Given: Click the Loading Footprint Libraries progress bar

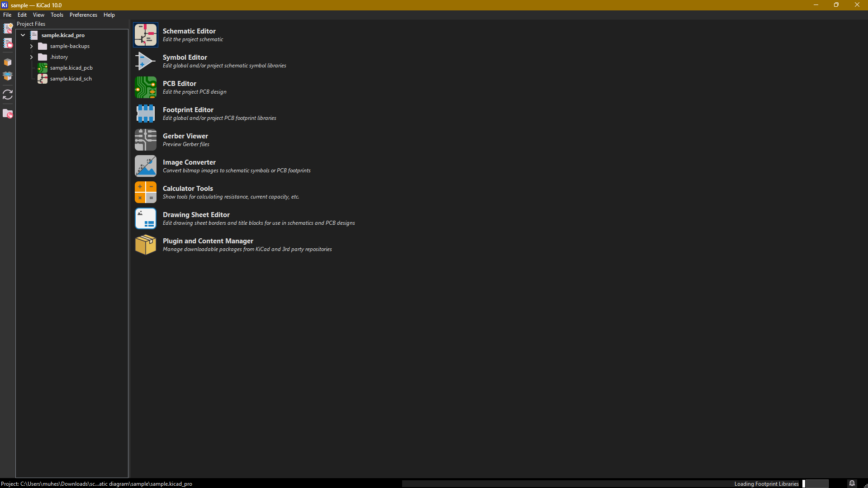Looking at the screenshot, I should coord(815,483).
